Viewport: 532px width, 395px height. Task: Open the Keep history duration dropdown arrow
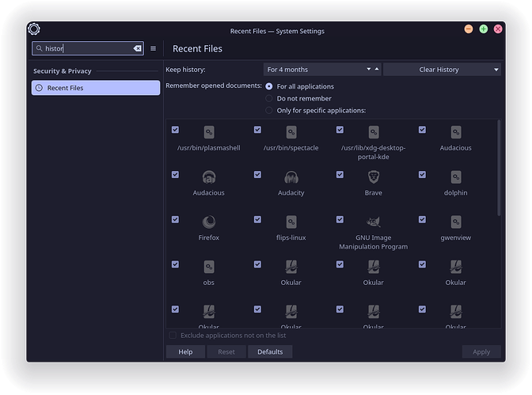coord(368,69)
